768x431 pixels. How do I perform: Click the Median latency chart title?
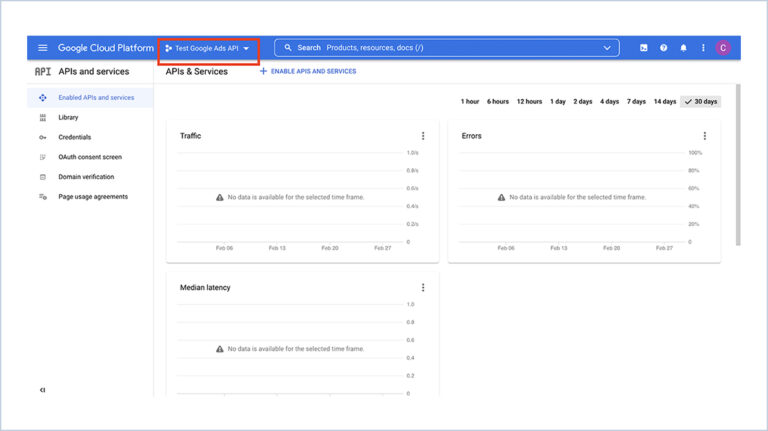(205, 287)
